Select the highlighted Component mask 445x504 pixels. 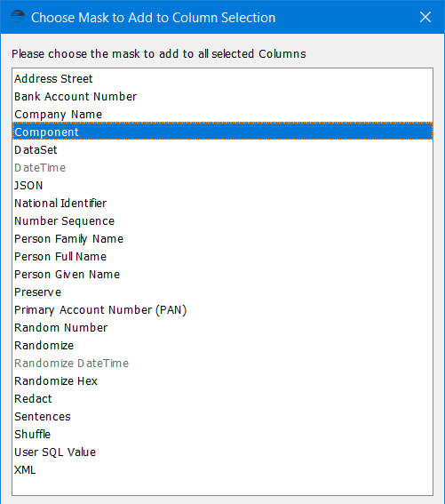[x=222, y=132]
